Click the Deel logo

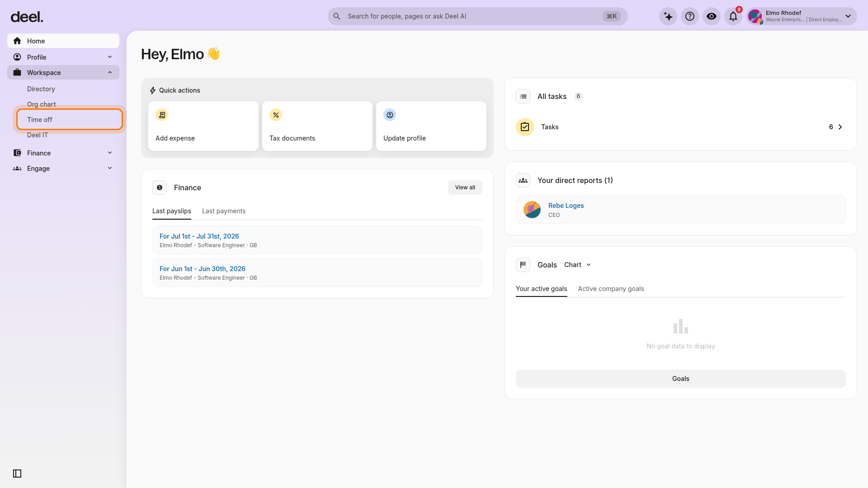[x=27, y=17]
